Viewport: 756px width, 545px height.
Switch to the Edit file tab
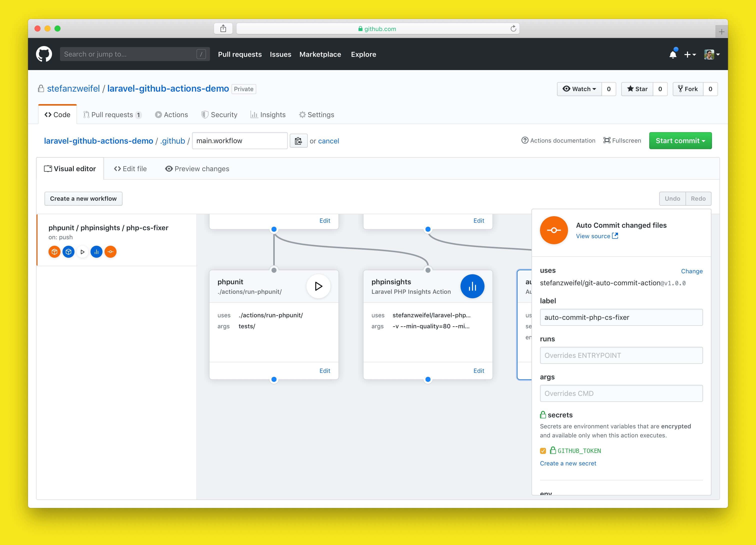click(130, 168)
